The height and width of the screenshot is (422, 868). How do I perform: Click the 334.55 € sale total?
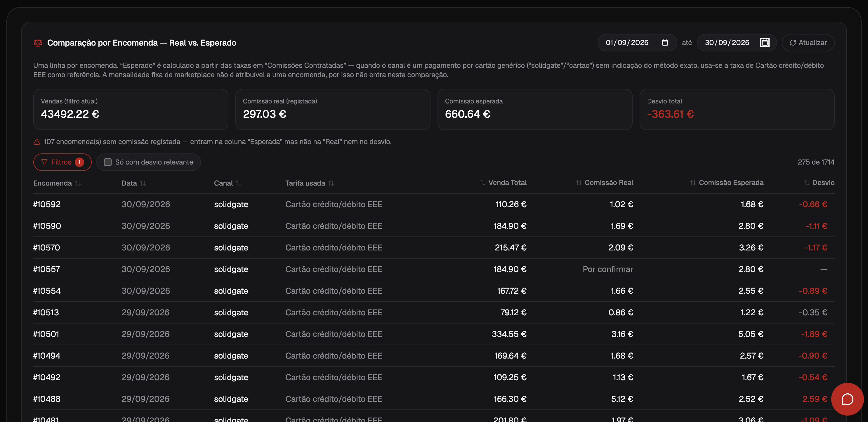point(509,334)
